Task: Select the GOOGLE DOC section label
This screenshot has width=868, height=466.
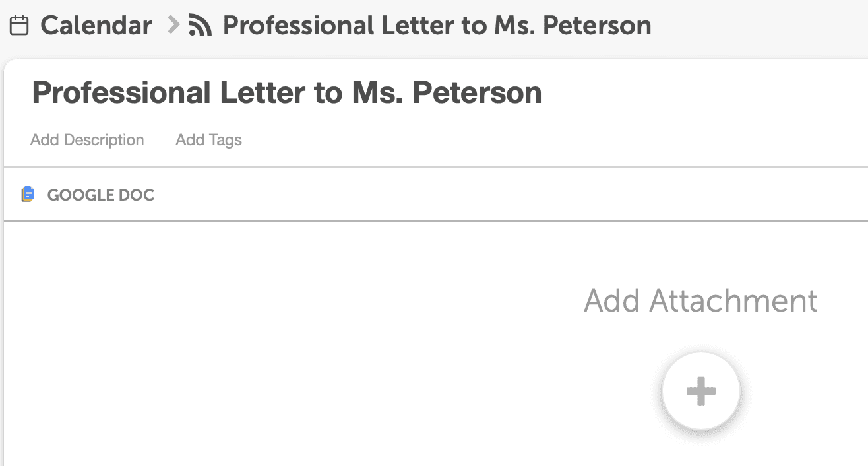Action: [x=100, y=195]
